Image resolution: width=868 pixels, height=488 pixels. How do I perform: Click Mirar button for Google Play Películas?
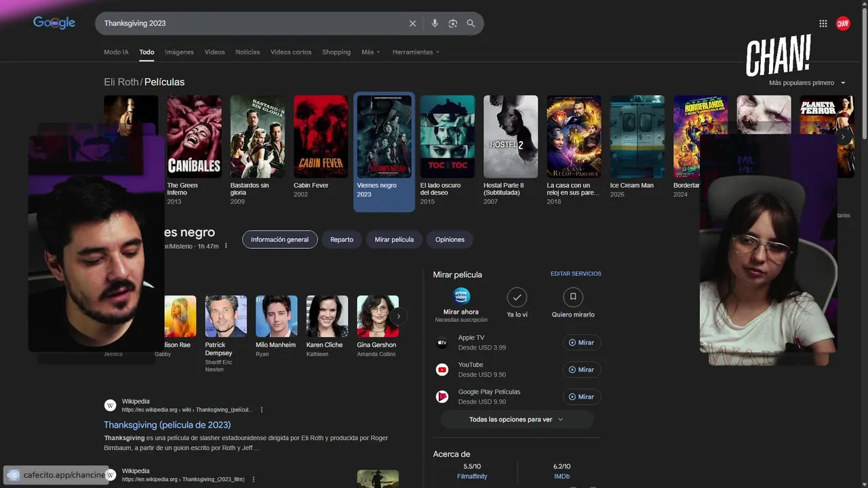point(582,397)
